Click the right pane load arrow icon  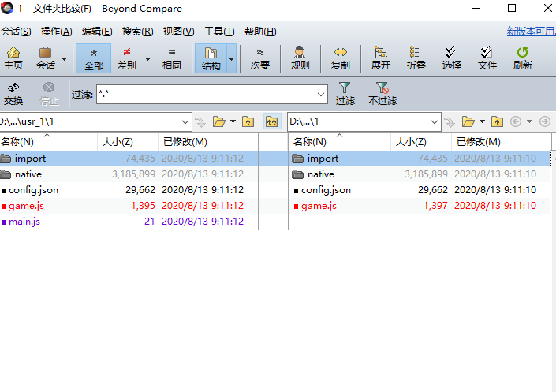(x=450, y=122)
